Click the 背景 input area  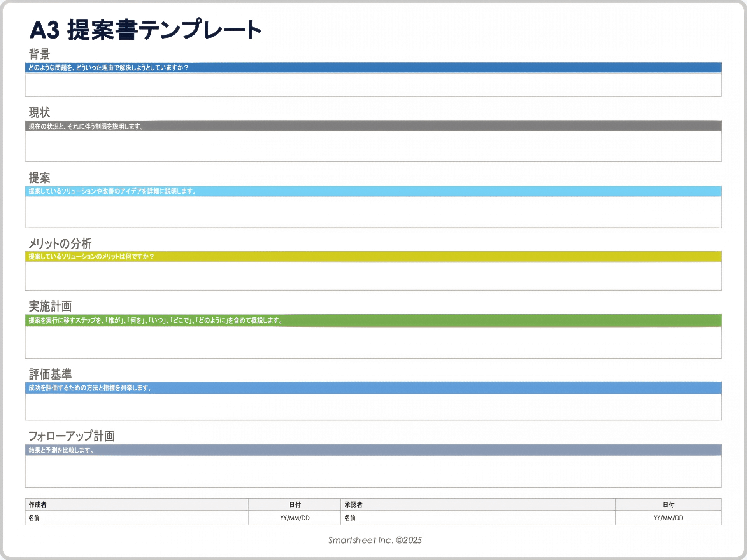pos(373,85)
